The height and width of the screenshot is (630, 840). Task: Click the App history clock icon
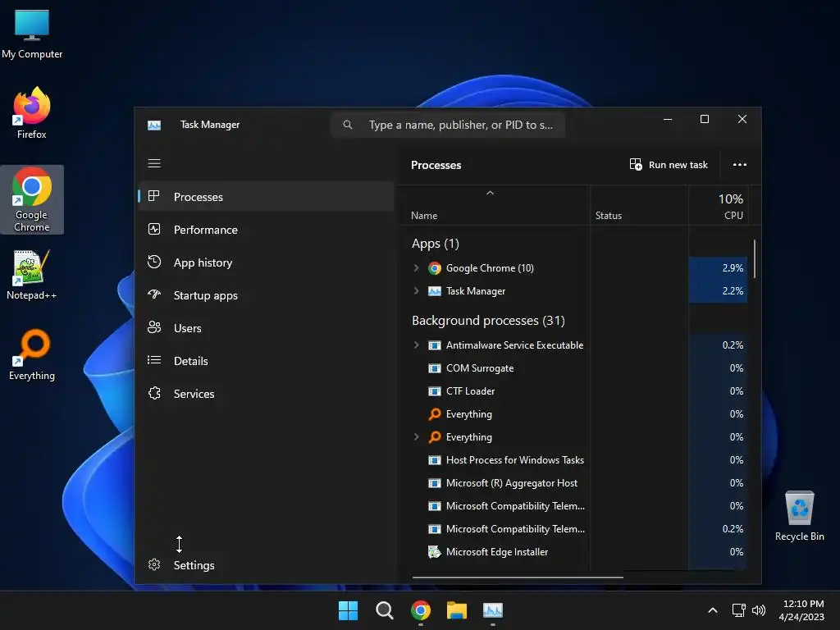153,262
